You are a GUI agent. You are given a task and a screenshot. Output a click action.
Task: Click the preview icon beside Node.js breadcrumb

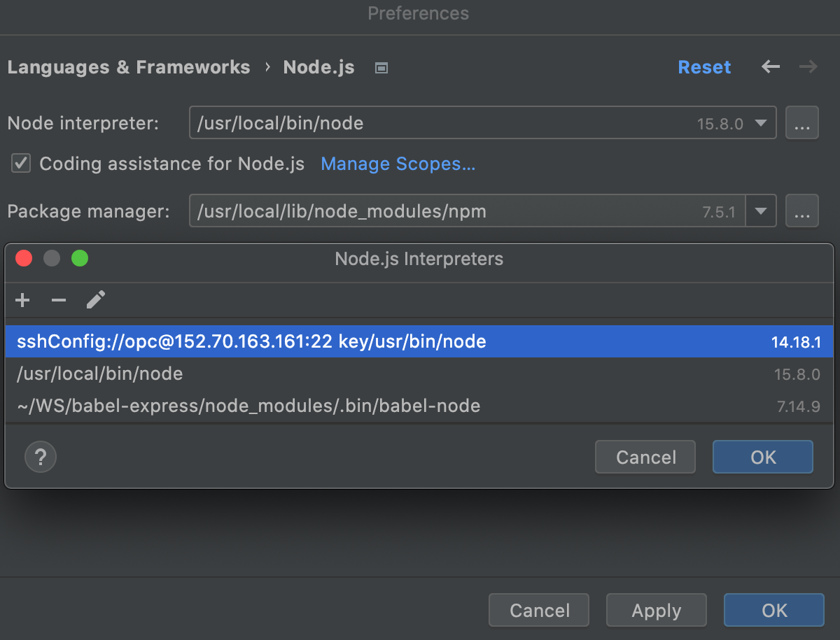coord(381,67)
